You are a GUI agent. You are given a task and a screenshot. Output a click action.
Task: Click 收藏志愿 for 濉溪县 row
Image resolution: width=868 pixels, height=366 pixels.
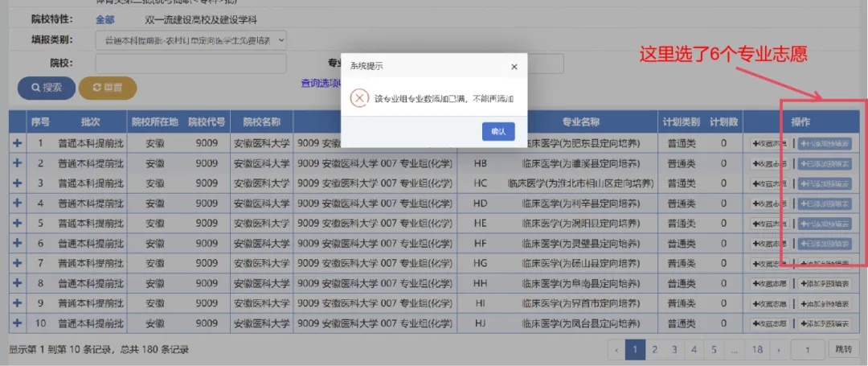coord(769,163)
